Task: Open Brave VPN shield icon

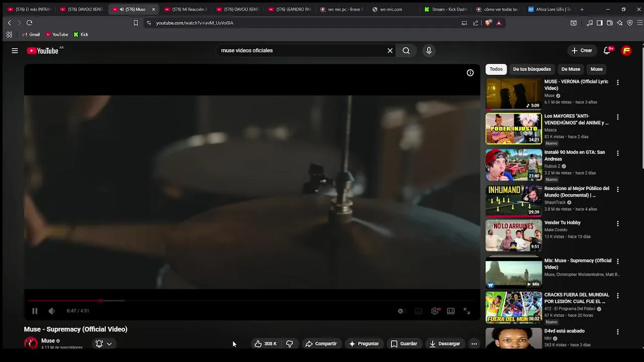Action: click(630, 23)
